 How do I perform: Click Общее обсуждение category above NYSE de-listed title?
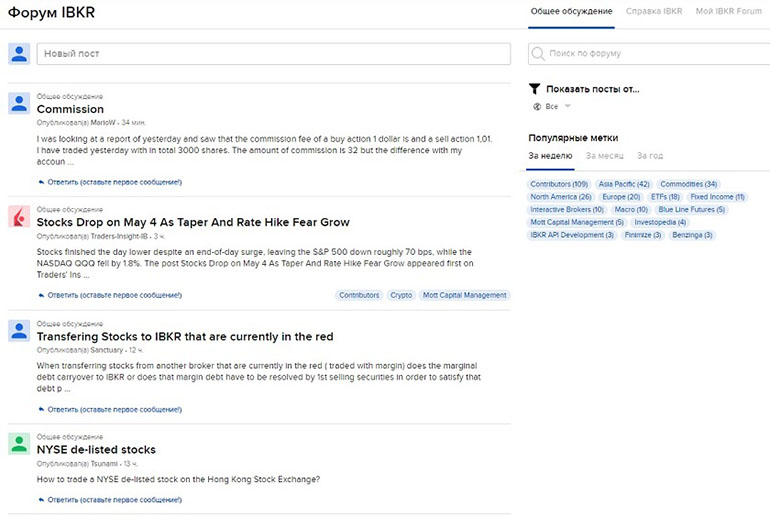[70, 437]
